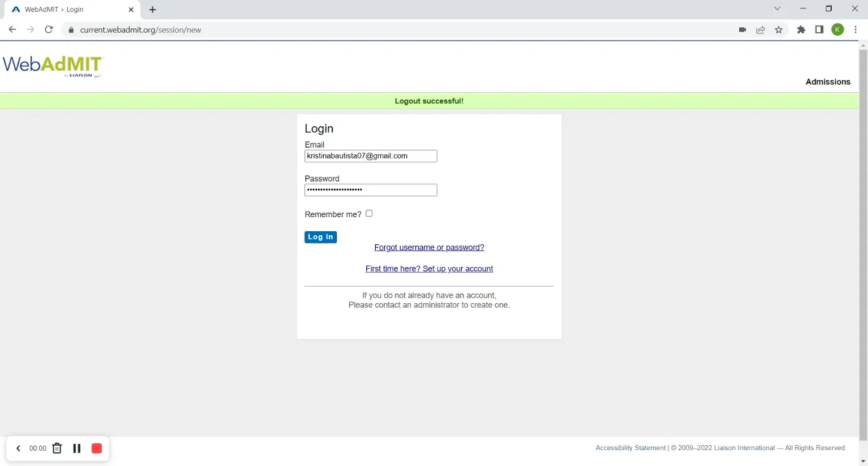Stop the recording with the red button
The height and width of the screenshot is (466, 868).
[97, 448]
